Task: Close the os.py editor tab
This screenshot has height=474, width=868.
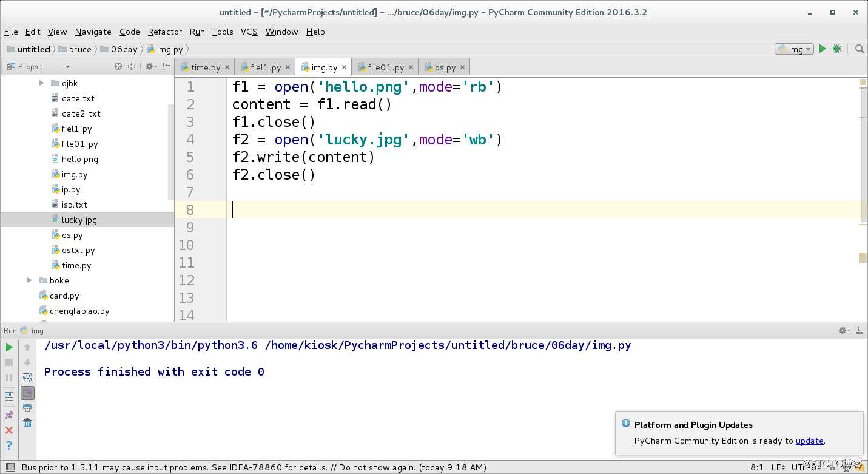Action: (x=462, y=67)
